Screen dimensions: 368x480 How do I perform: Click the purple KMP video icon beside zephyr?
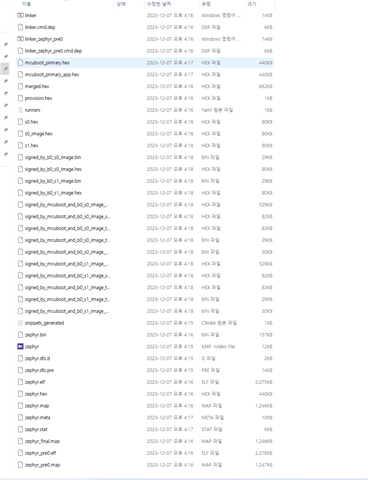point(20,347)
